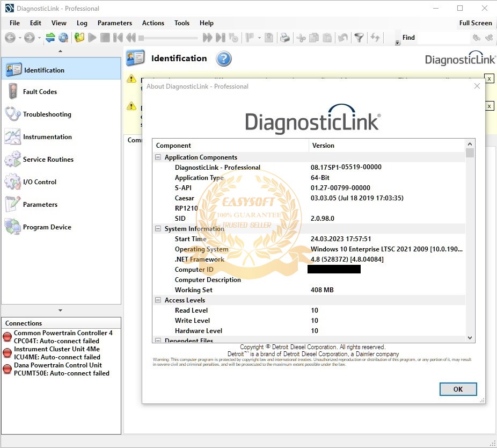Open Program Device panel
Image resolution: width=497 pixels, height=448 pixels.
tap(61, 227)
